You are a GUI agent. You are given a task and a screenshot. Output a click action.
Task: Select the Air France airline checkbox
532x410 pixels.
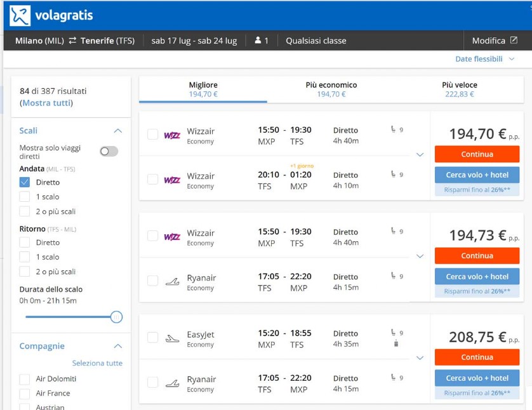tap(24, 393)
